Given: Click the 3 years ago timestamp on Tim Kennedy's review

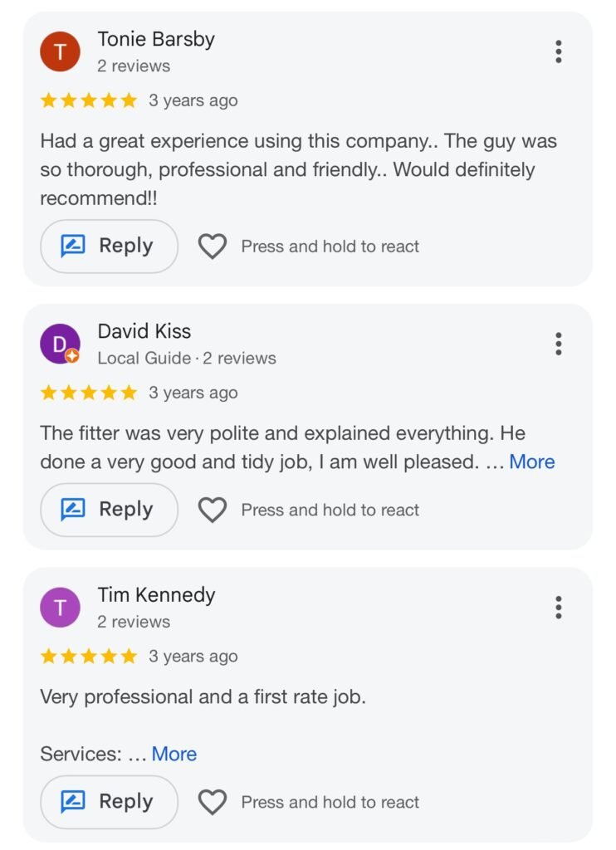Looking at the screenshot, I should coord(195,656).
